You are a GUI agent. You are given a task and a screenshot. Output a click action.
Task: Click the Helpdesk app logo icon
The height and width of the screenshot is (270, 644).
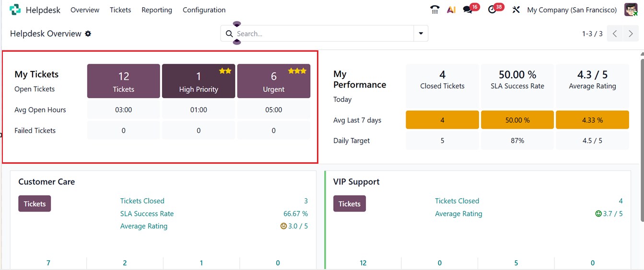click(15, 10)
